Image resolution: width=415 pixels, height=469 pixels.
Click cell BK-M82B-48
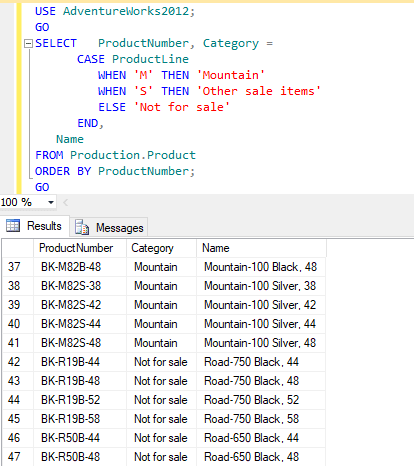[x=80, y=267]
